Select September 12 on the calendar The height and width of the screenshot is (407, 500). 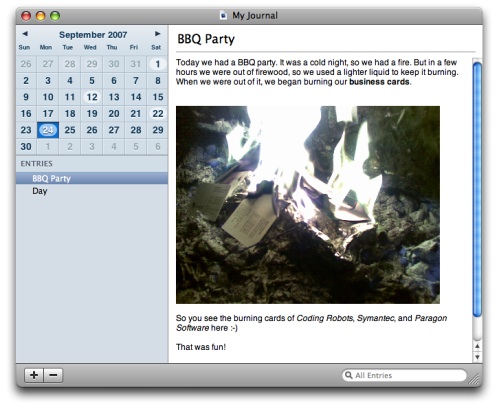(92, 97)
